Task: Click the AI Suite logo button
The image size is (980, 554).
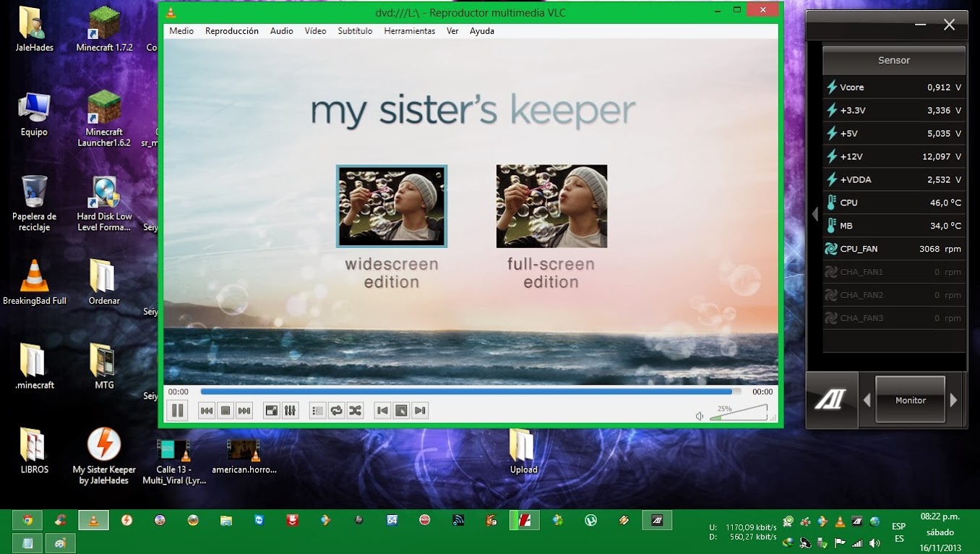Action: tap(830, 399)
